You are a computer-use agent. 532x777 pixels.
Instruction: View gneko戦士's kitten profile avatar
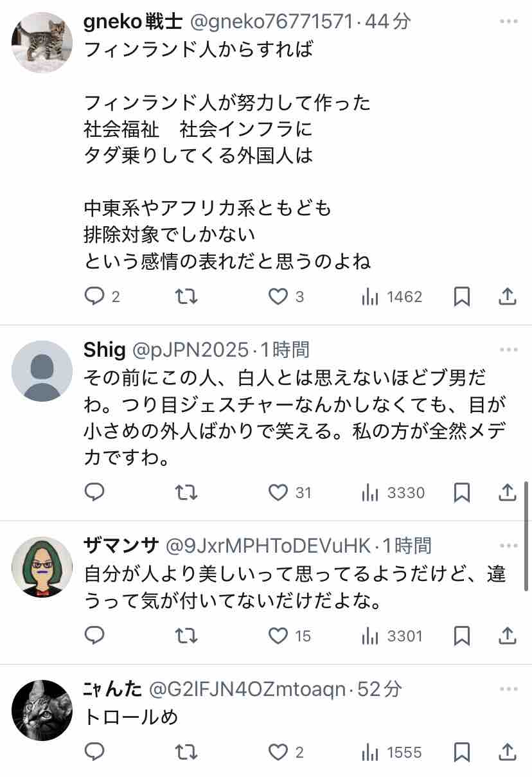[x=42, y=42]
